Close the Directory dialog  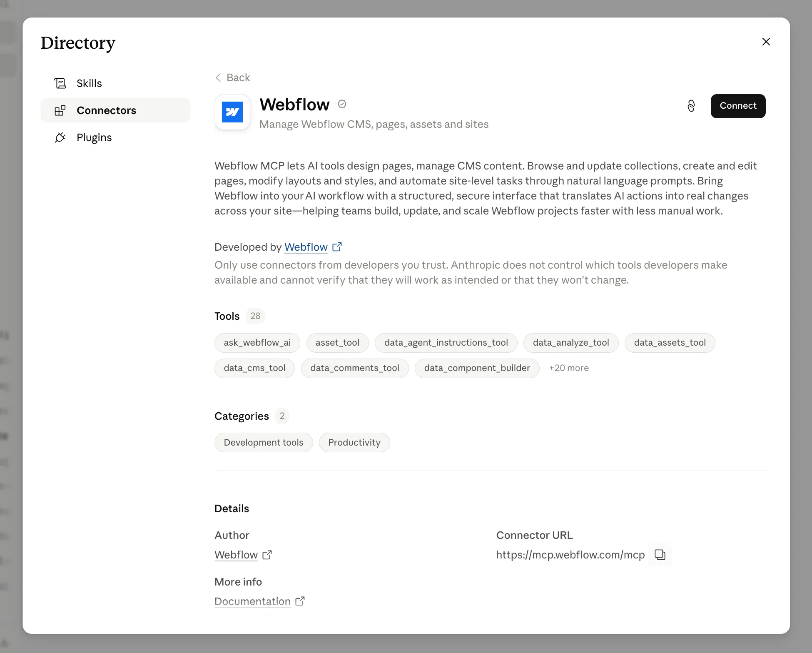click(766, 42)
